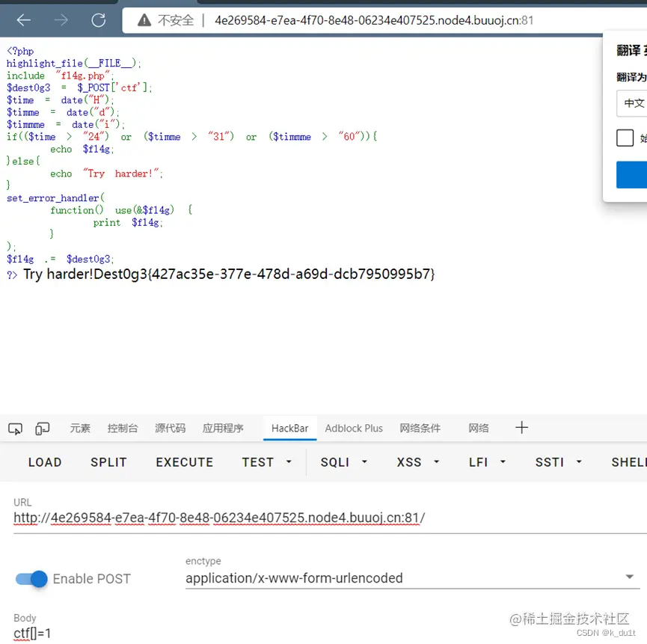The image size is (647, 644).
Task: Toggle the device emulation icon
Action: coord(42,429)
